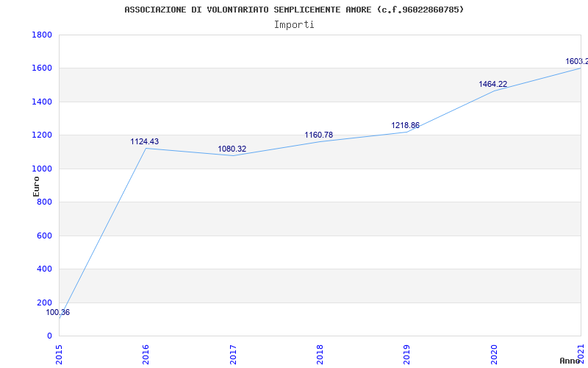Click the y-axis value 600
This screenshot has width=588, height=368.
(x=45, y=236)
